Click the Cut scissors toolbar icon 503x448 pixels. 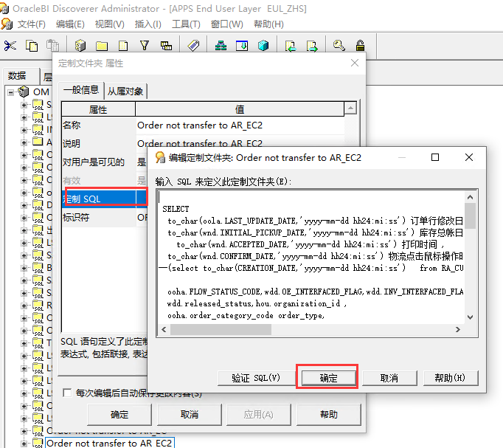10,46
